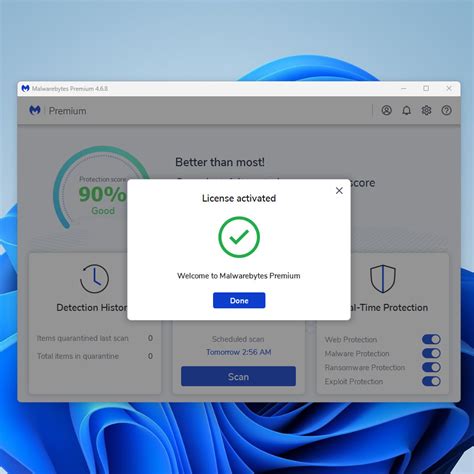Screen dimensions: 474x474
Task: Toggle Web Protection switch
Action: coord(431,339)
